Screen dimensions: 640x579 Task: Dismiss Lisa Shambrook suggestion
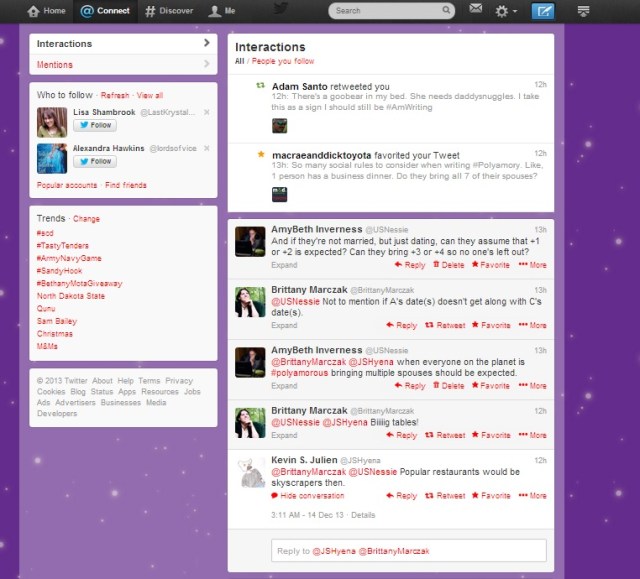coord(207,112)
